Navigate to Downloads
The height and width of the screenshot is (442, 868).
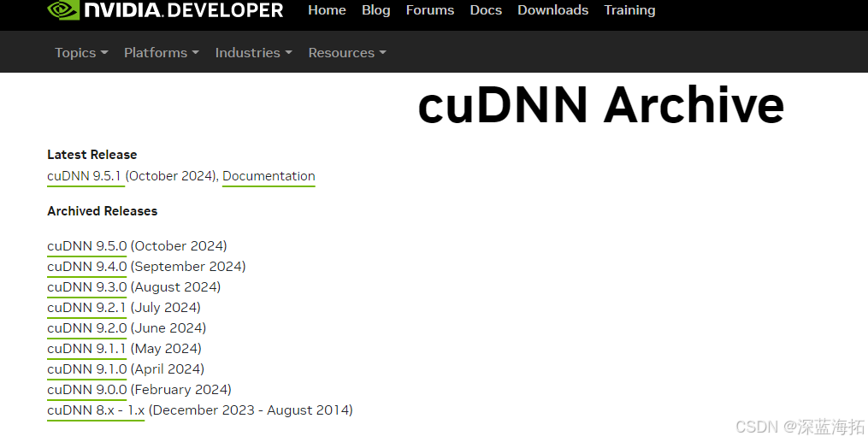(553, 10)
